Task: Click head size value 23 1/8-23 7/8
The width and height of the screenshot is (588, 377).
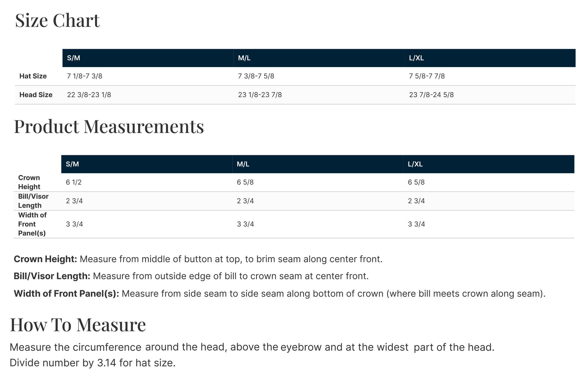Action: pyautogui.click(x=260, y=95)
